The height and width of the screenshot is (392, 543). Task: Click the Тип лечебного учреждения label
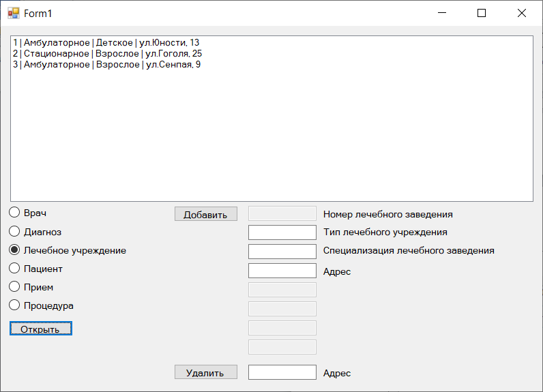(385, 232)
